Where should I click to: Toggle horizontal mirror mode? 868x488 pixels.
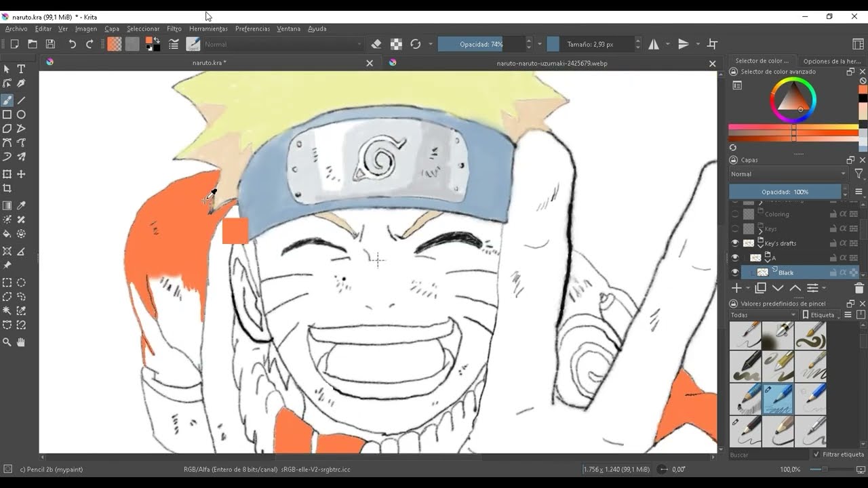pyautogui.click(x=654, y=44)
